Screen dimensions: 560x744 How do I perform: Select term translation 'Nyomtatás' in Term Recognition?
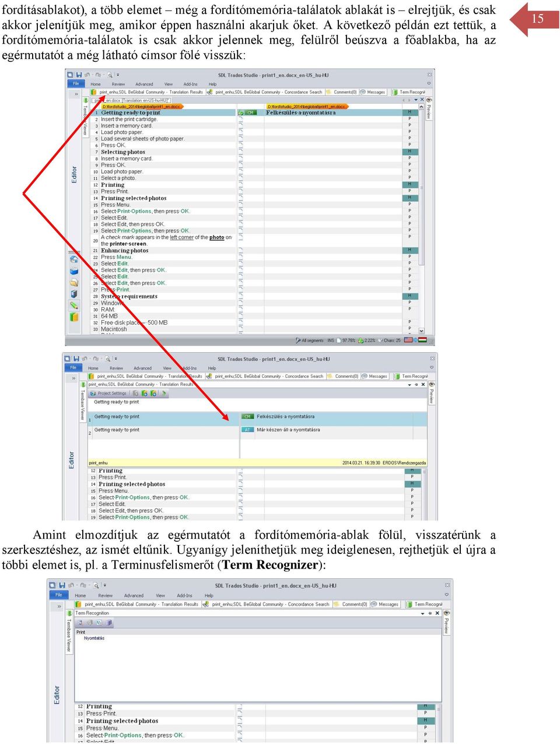click(x=94, y=638)
